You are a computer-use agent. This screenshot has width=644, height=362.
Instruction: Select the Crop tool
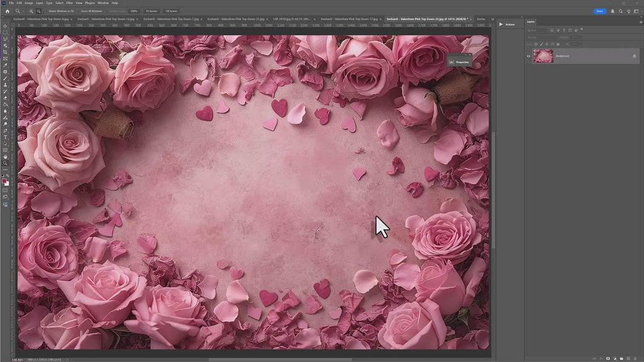[5, 52]
